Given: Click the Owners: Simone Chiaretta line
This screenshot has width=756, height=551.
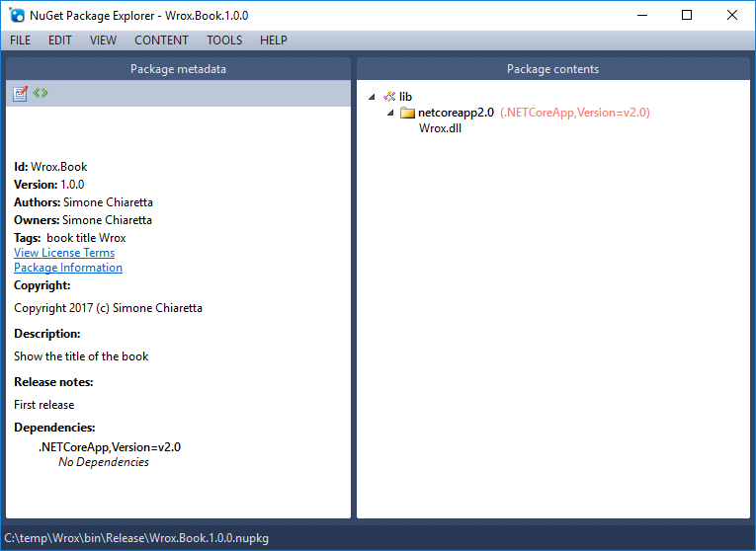Looking at the screenshot, I should coord(83,220).
